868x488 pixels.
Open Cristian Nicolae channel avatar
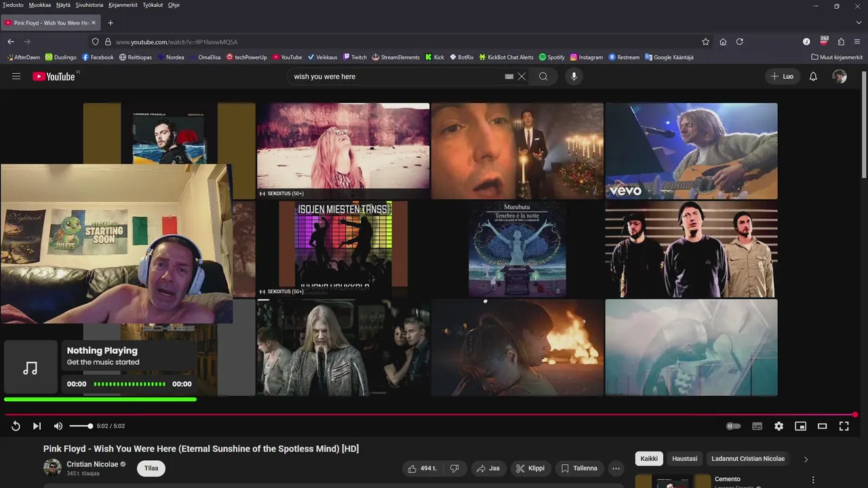52,468
